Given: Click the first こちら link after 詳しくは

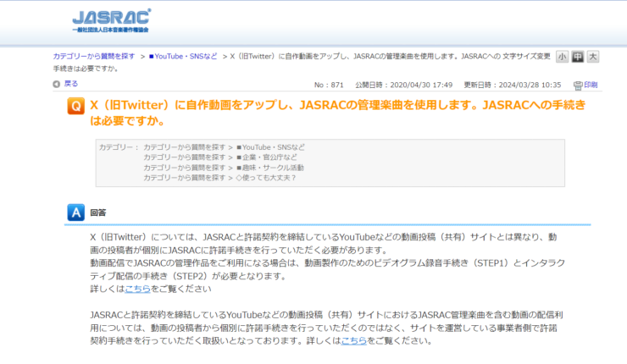Looking at the screenshot, I should click(138, 289).
